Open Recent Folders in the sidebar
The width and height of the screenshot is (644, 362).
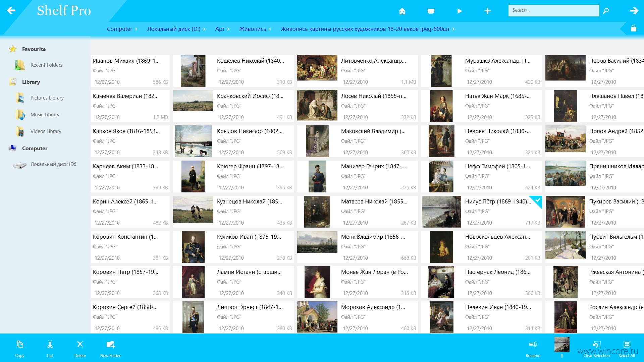[46, 65]
